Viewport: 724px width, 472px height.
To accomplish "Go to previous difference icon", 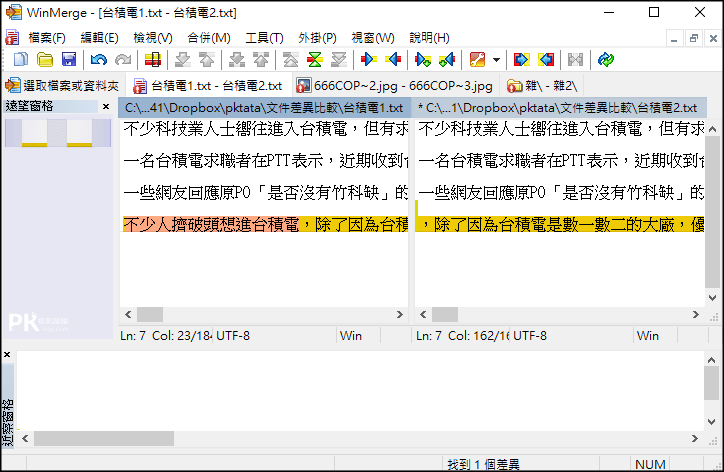I will coord(207,60).
